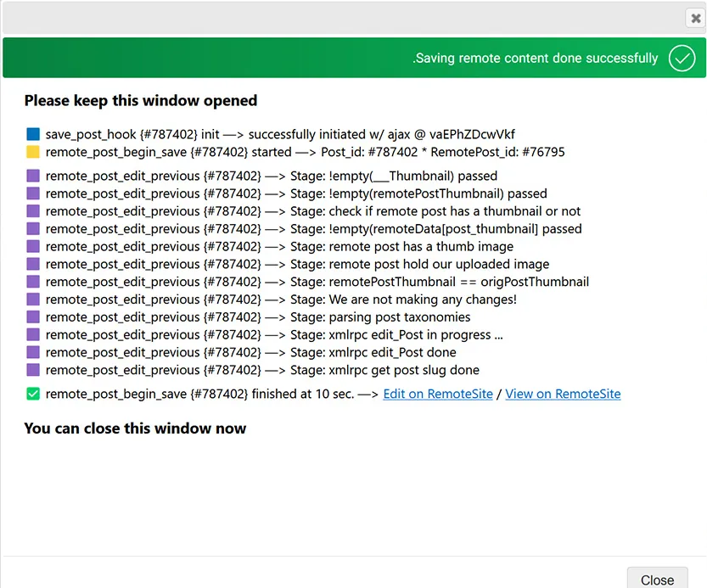Click purple square beside check if remote post has thumbnail
Screen dimensions: 707x588
point(33,211)
